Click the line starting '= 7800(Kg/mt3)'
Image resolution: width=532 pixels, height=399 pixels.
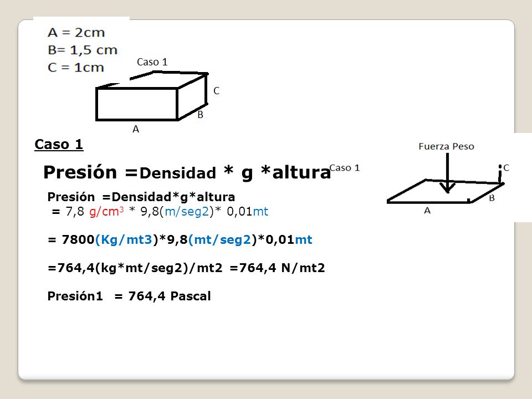(x=180, y=240)
